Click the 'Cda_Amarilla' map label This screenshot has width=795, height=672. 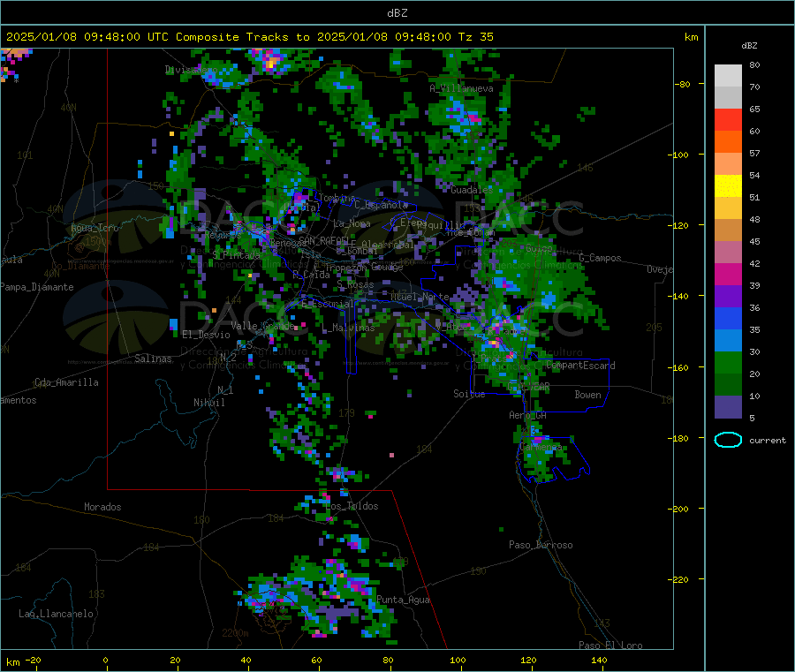(x=66, y=382)
